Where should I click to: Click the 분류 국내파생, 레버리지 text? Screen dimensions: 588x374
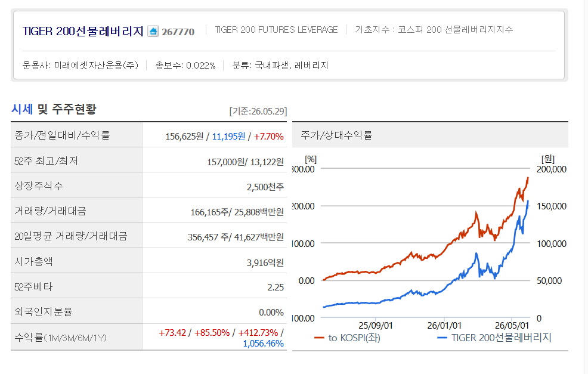pyautogui.click(x=280, y=65)
